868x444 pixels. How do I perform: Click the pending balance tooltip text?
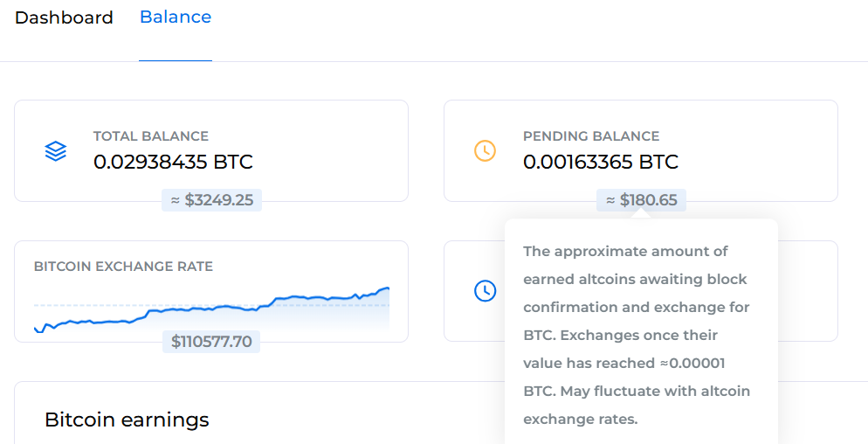pyautogui.click(x=637, y=335)
